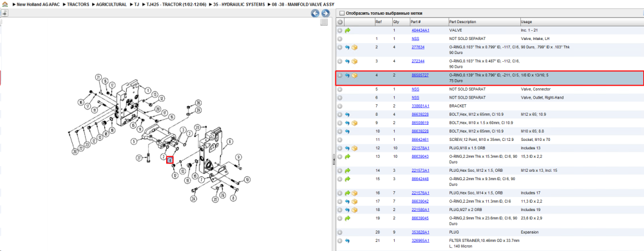The image size is (644, 251).
Task: Click blue arrow icon in 86639042 row
Action: pos(348,201)
